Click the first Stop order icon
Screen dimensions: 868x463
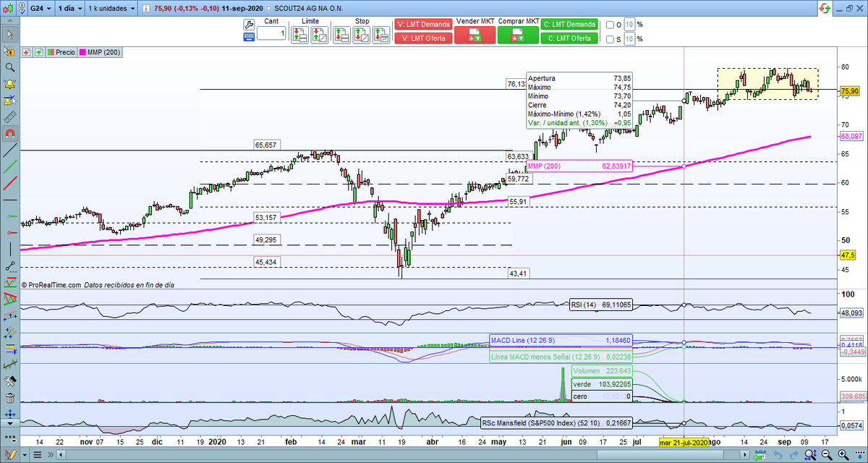point(342,35)
